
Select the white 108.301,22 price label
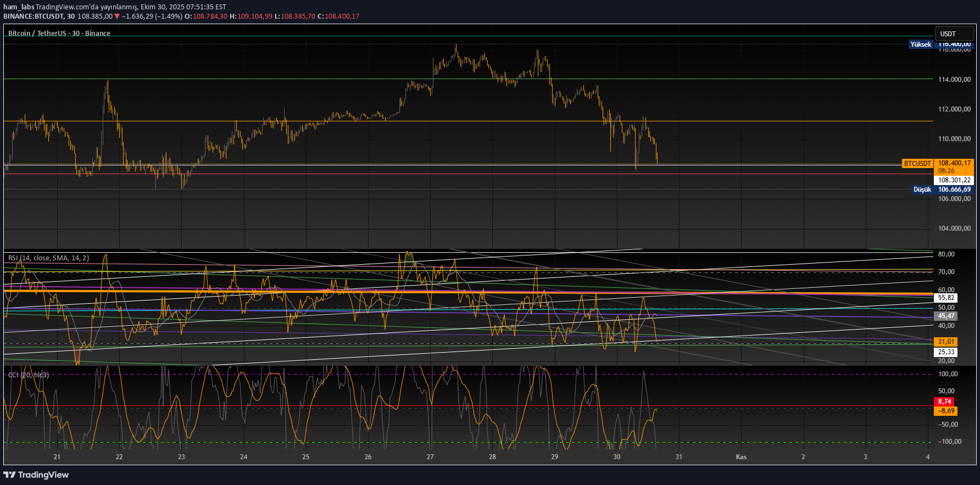(x=954, y=180)
